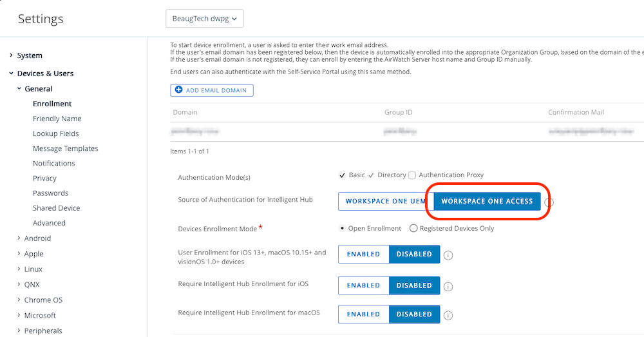Image resolution: width=644 pixels, height=337 pixels.
Task: Click the Add Email Domain button
Action: click(x=212, y=90)
